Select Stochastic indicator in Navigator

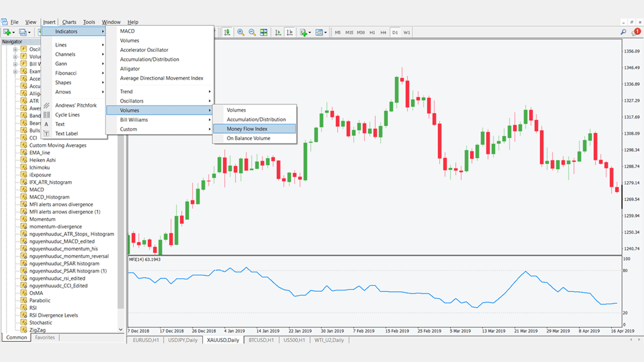coord(41,322)
